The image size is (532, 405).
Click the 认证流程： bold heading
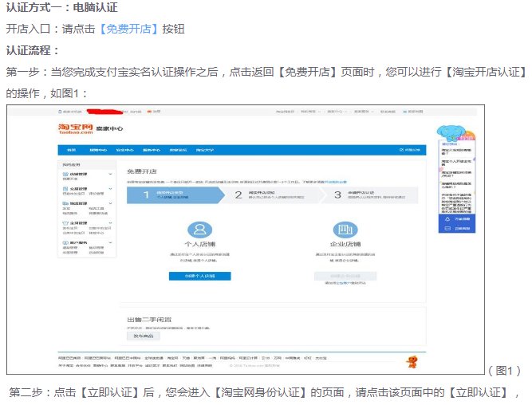33,50
